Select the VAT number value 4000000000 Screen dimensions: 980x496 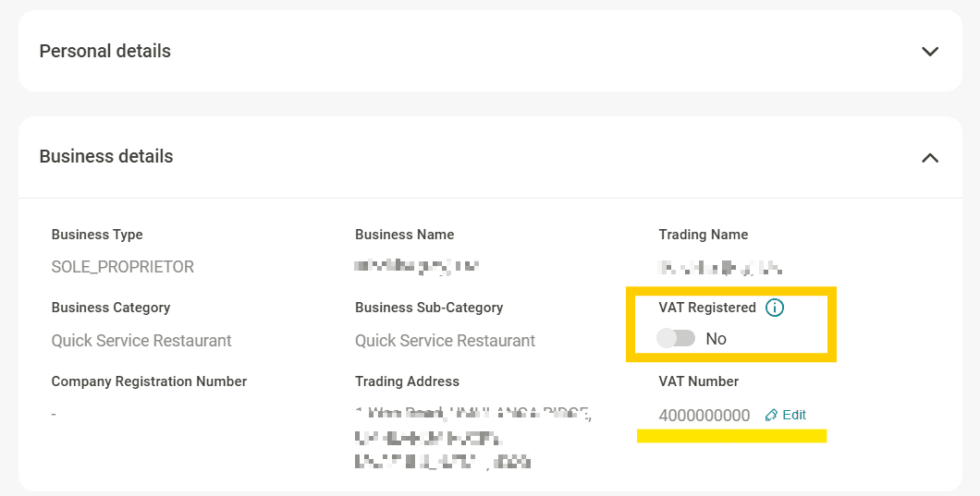[x=704, y=416]
